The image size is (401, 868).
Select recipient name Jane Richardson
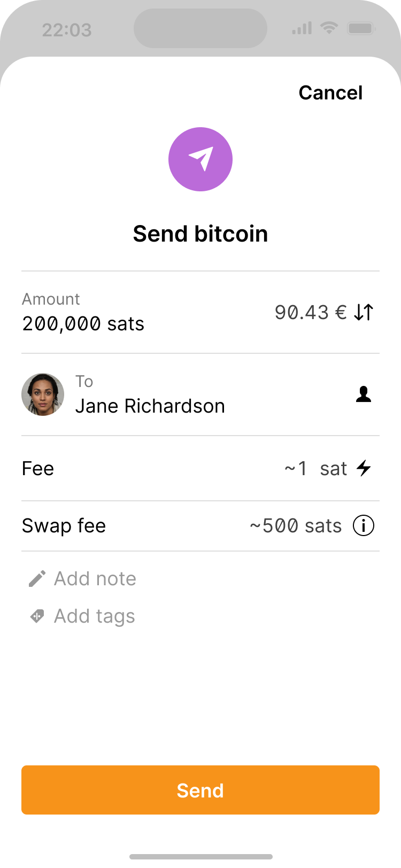(x=150, y=406)
